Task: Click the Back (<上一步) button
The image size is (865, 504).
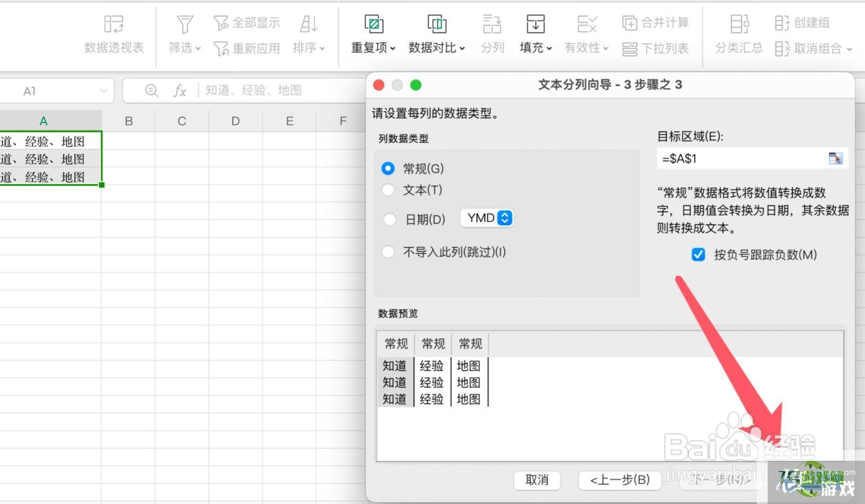Action: pyautogui.click(x=620, y=480)
